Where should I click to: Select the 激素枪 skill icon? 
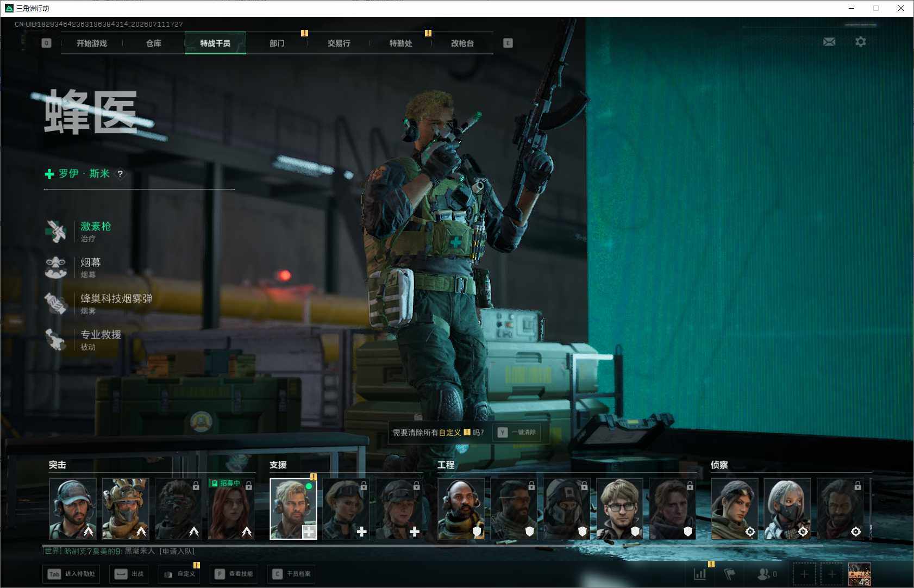click(x=55, y=232)
